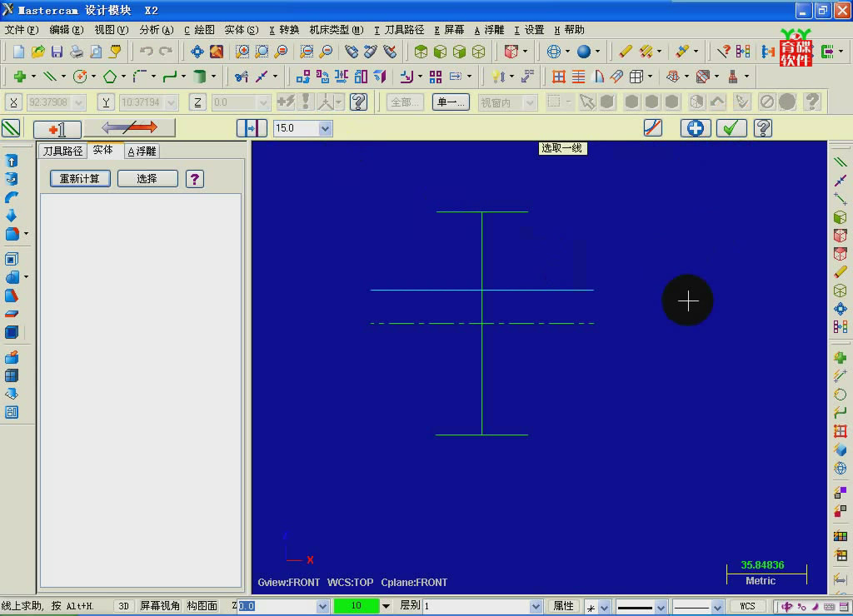Click the 屏幕视角 button in status bar
853x616 pixels.
160,606
